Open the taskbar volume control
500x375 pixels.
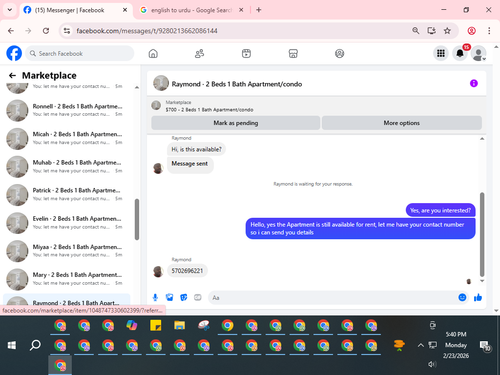click(x=432, y=364)
